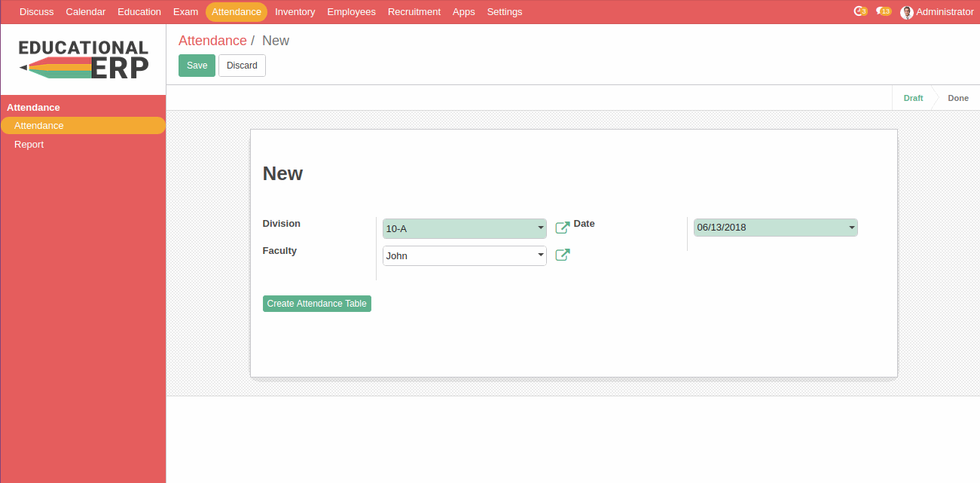Open the Inventory menu
The width and height of the screenshot is (980, 483).
tap(295, 12)
